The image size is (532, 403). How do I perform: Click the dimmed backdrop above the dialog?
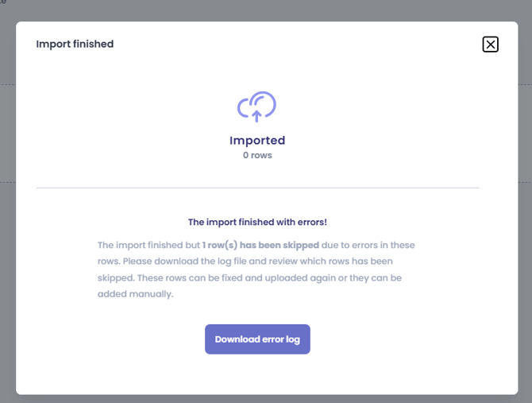266,10
